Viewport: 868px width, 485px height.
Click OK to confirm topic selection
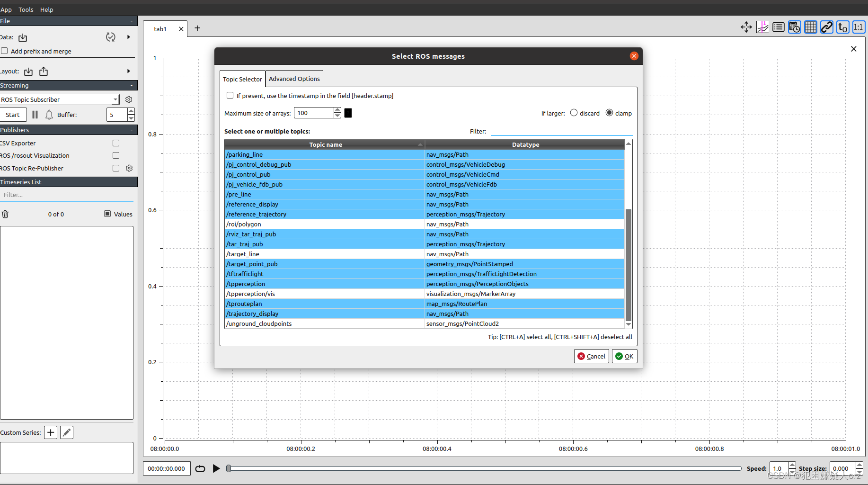624,356
